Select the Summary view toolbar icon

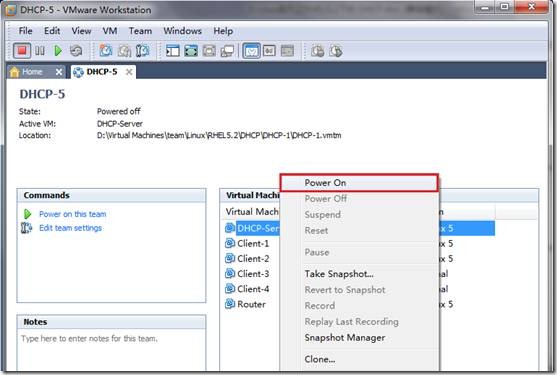(x=252, y=51)
